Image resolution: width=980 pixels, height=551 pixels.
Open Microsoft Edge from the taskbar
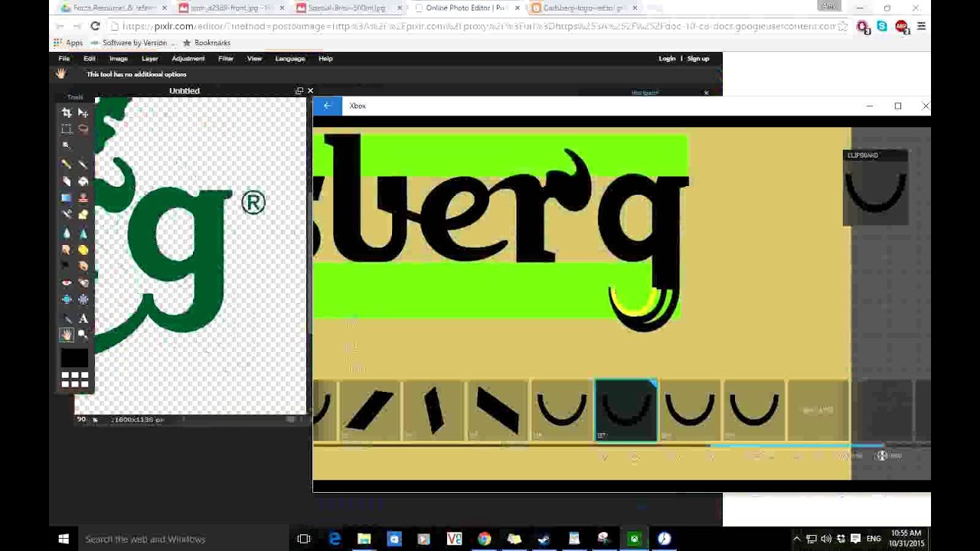tap(335, 539)
